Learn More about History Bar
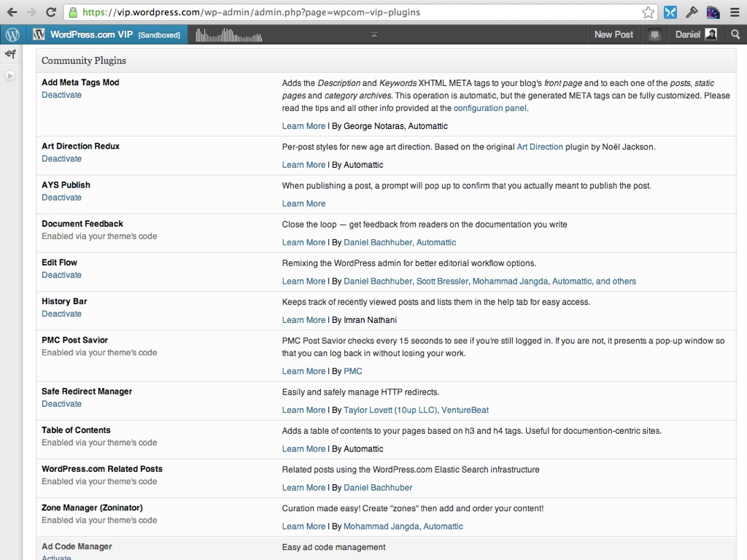Screen dimensions: 747x560 [x=303, y=320]
